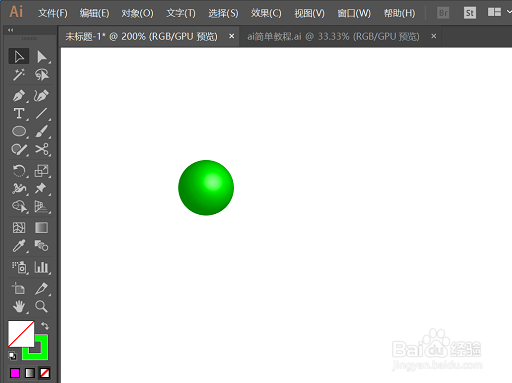Select the Warp tool
This screenshot has width=512, height=383.
19,189
